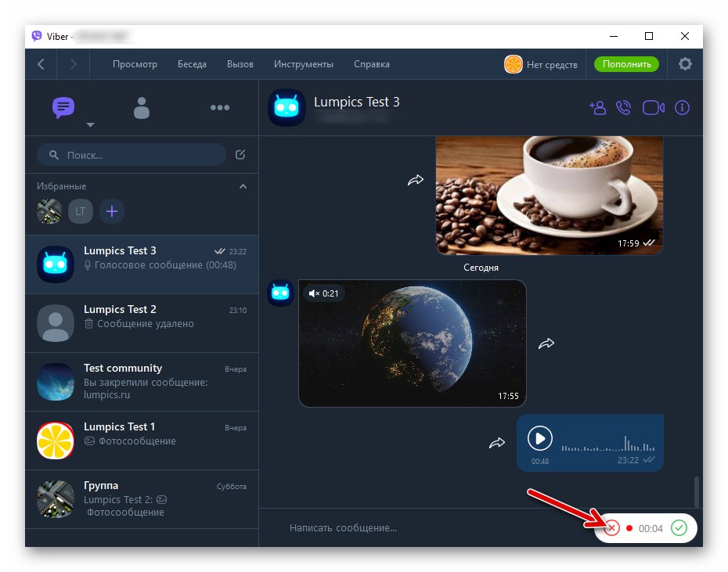
Task: Play the Earth video
Action: (x=413, y=344)
